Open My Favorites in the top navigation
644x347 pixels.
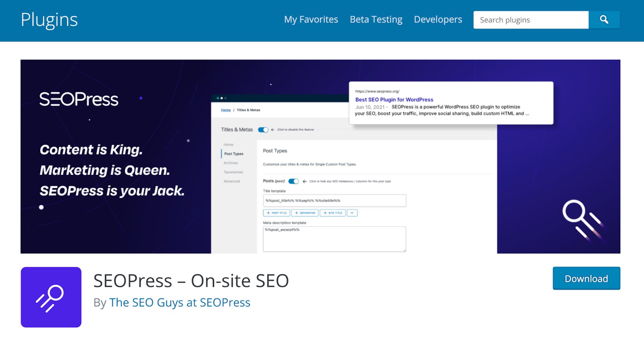tap(311, 20)
